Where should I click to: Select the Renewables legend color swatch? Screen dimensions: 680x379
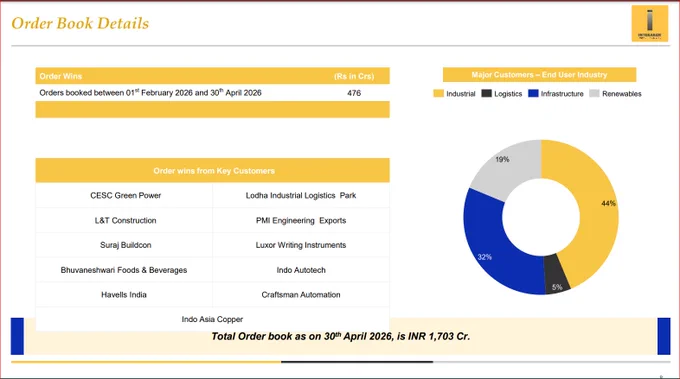(594, 93)
